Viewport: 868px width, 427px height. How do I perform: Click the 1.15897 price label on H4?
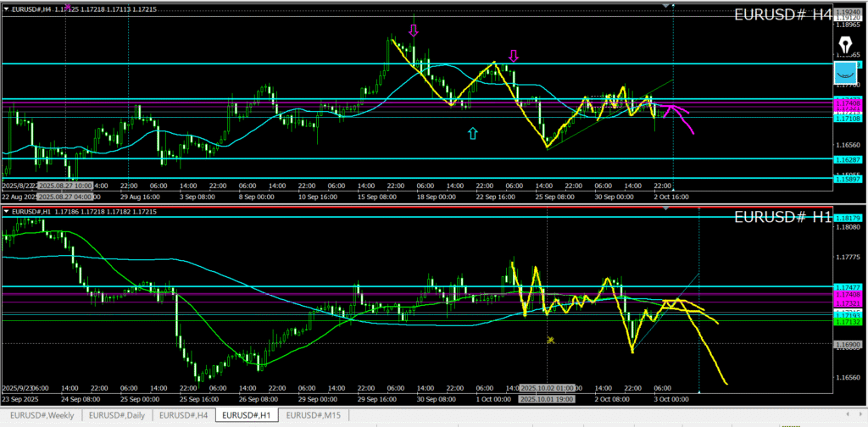848,178
